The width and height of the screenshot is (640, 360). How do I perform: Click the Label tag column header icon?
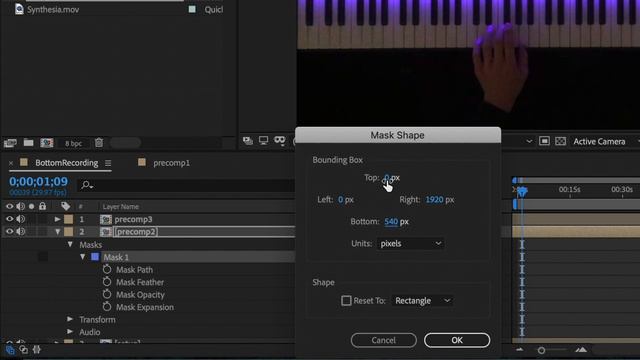[65, 206]
